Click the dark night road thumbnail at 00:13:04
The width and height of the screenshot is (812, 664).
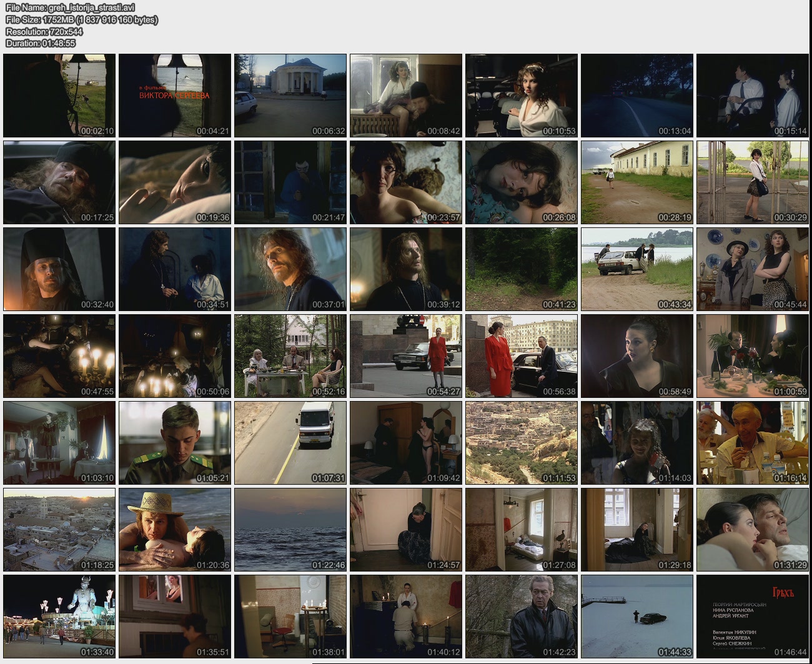(637, 95)
